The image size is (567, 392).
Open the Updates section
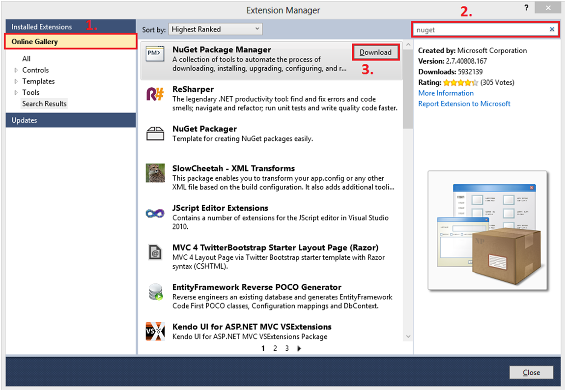pyautogui.click(x=71, y=120)
